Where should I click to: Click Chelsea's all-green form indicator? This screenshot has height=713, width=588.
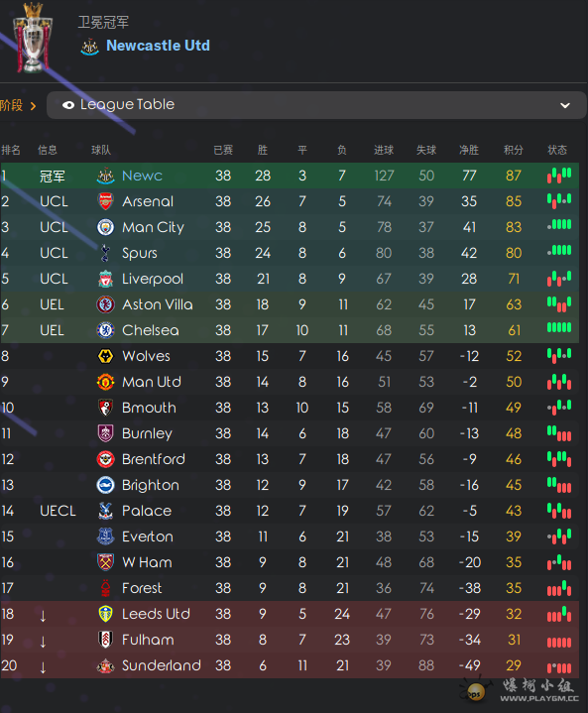tap(559, 327)
